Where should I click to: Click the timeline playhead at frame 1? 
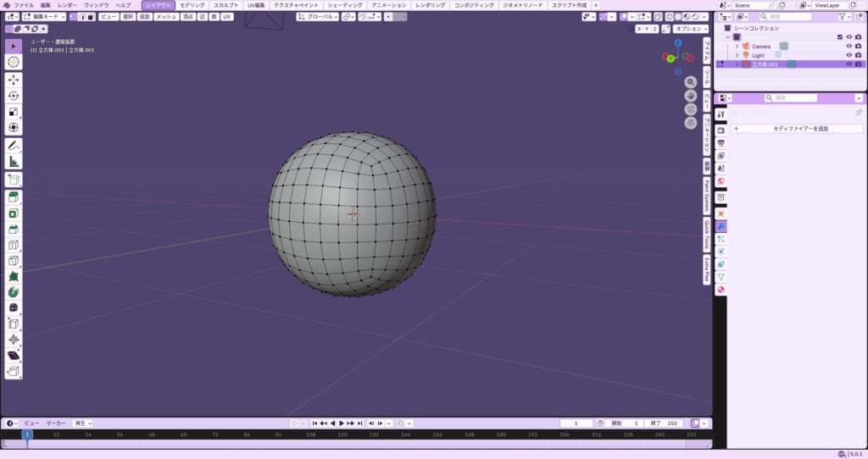click(x=26, y=434)
